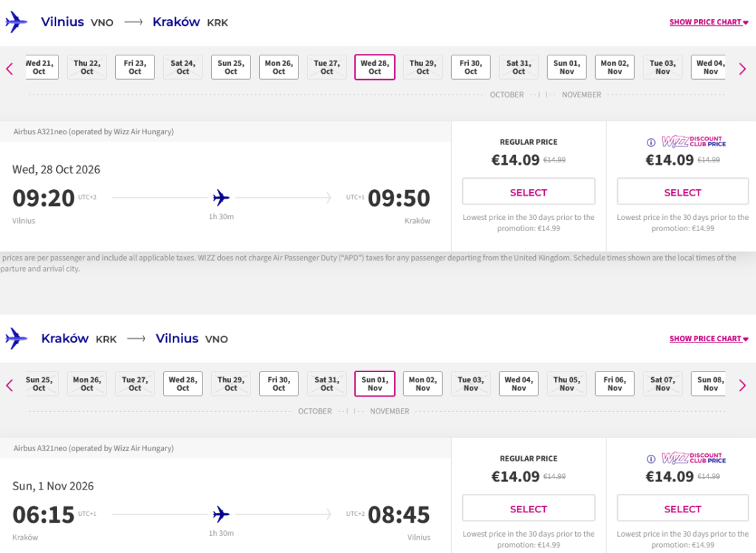
Task: Select Wizz Discount Club price for outbound flight
Action: (x=683, y=192)
